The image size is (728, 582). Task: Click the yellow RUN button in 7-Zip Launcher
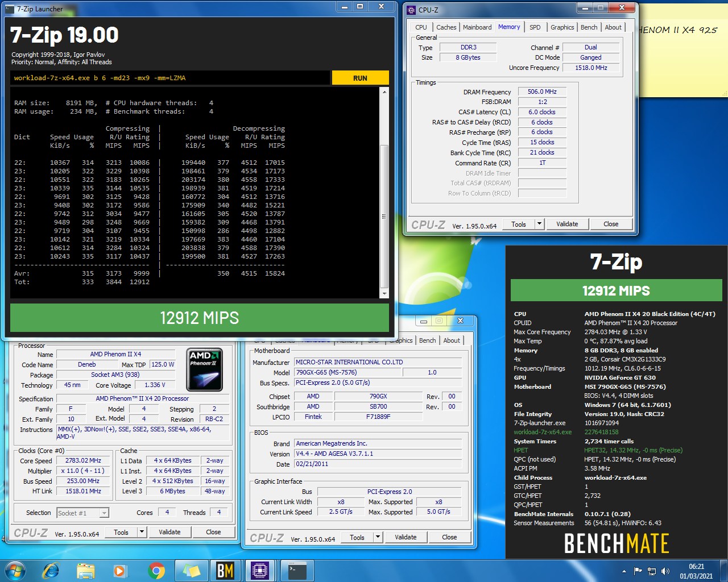pos(360,78)
